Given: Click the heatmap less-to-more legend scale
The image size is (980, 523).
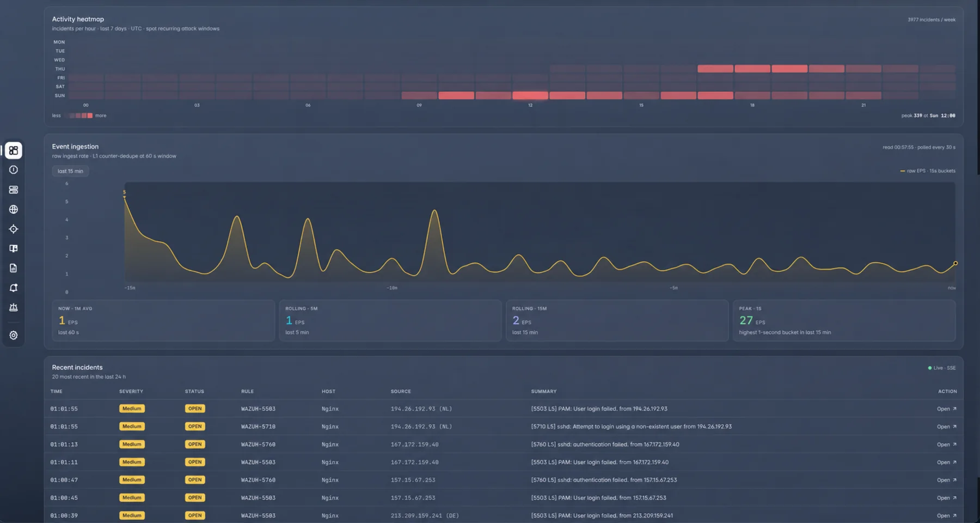Looking at the screenshot, I should pyautogui.click(x=79, y=115).
